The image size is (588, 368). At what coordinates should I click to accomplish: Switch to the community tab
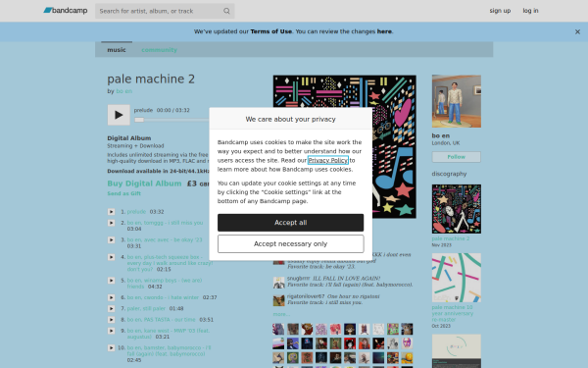[160, 50]
